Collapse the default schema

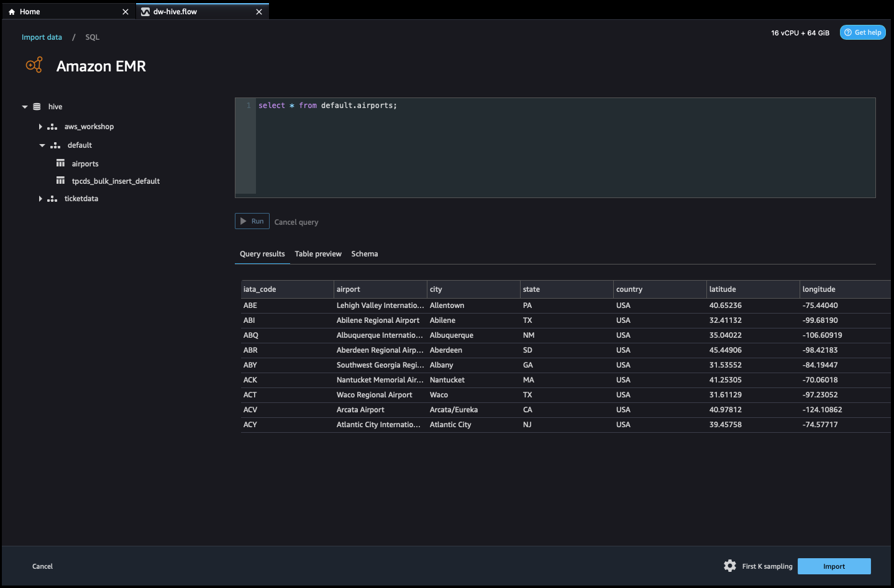(x=42, y=145)
